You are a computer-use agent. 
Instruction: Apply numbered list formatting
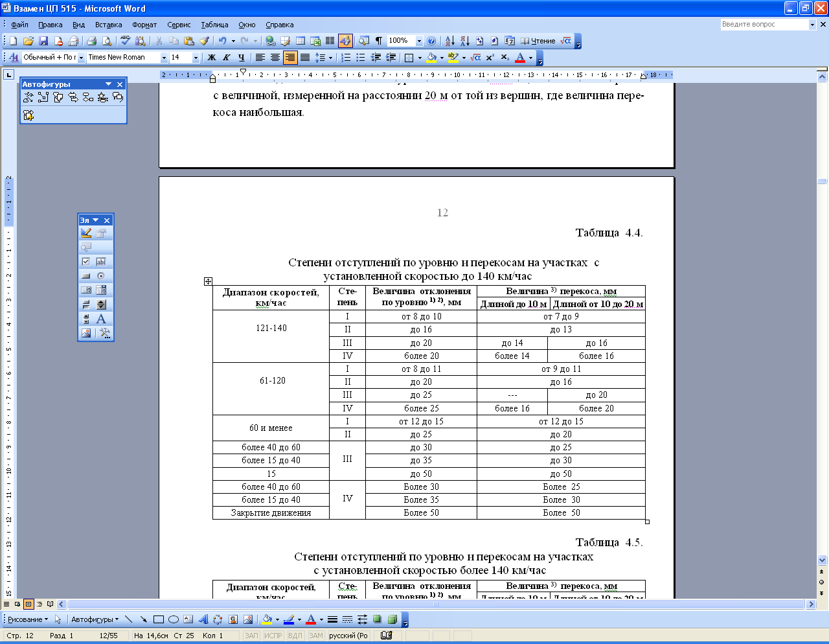coord(346,58)
